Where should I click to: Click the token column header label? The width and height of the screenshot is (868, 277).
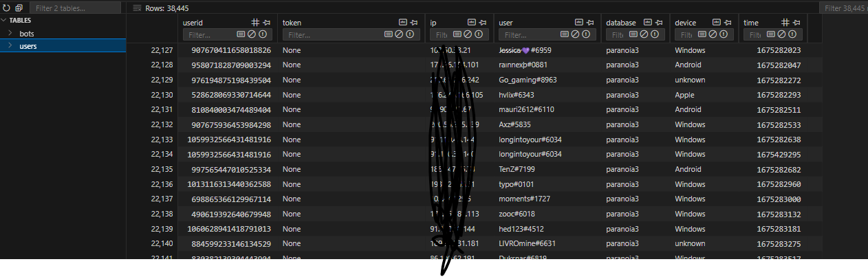pyautogui.click(x=292, y=23)
